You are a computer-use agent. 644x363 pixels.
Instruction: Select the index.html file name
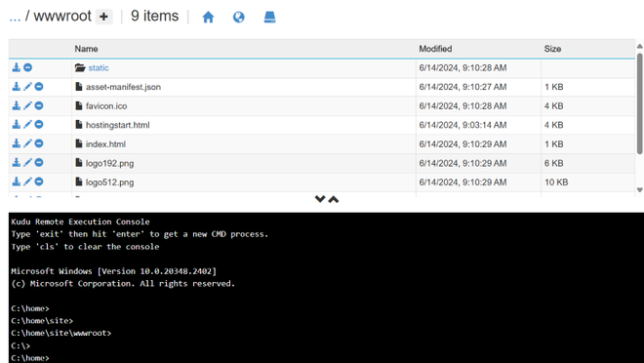tap(105, 144)
